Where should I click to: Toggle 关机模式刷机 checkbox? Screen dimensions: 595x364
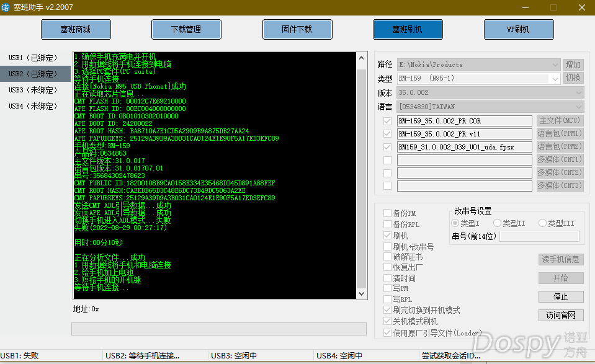tap(387, 321)
